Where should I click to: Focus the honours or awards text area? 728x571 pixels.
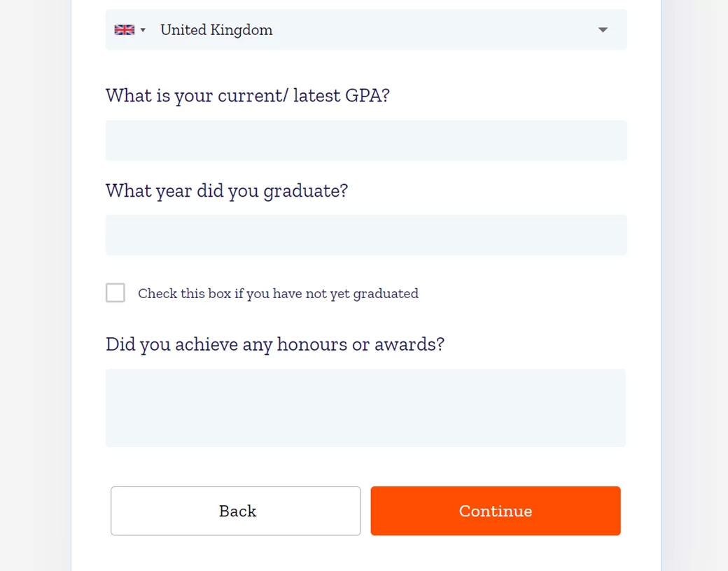366,408
